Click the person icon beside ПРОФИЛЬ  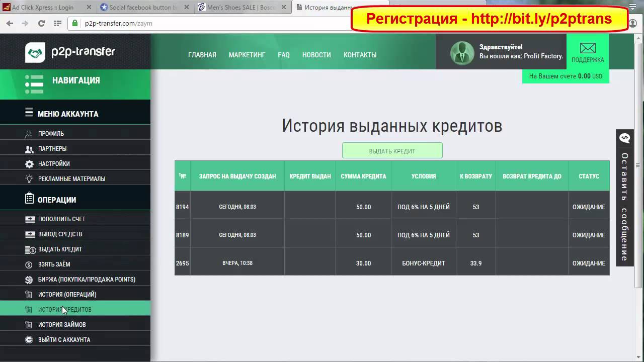(29, 134)
